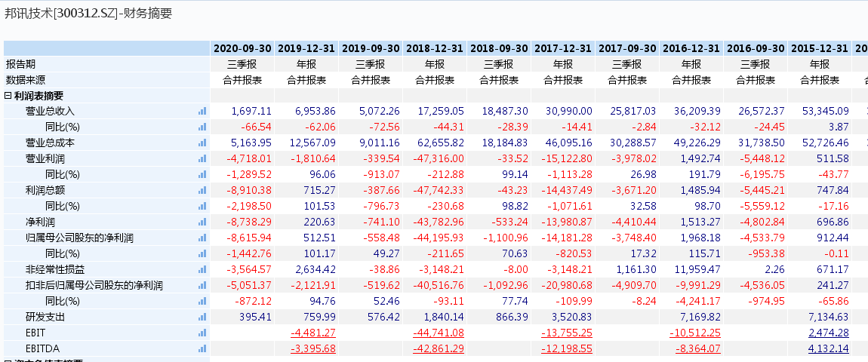Click the title 邦讯技术[300312.SZ]-财务摘要
This screenshot has width=868, height=362.
point(88,14)
